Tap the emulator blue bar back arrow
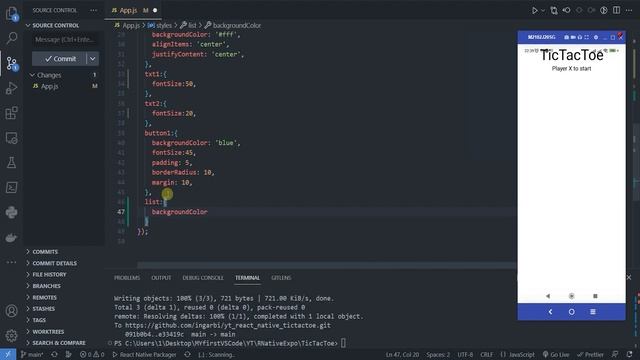The image size is (640, 360). click(x=550, y=312)
